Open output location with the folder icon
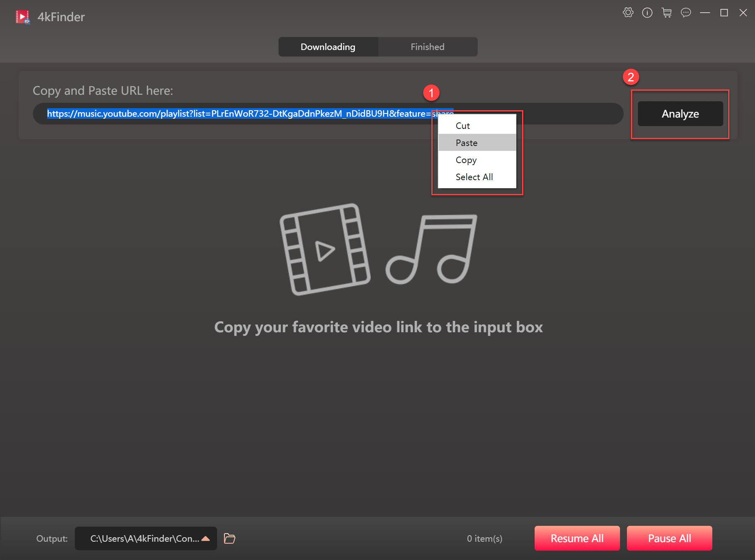 pyautogui.click(x=230, y=538)
